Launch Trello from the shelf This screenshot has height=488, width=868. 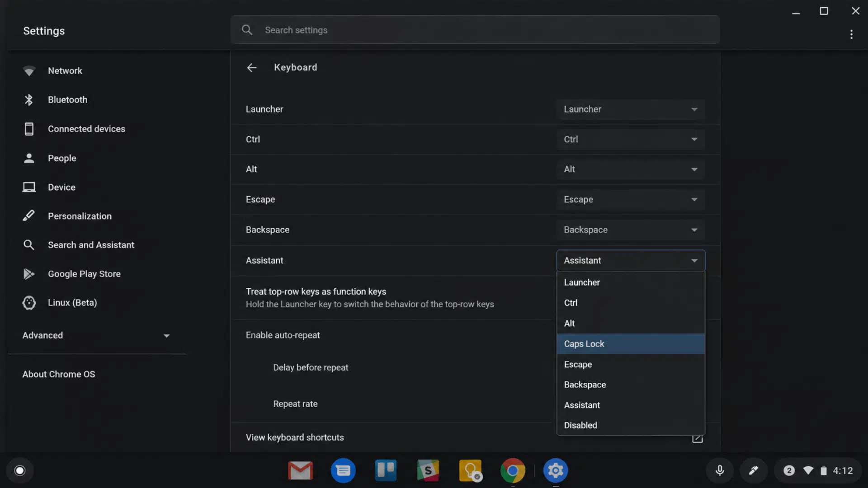point(386,471)
